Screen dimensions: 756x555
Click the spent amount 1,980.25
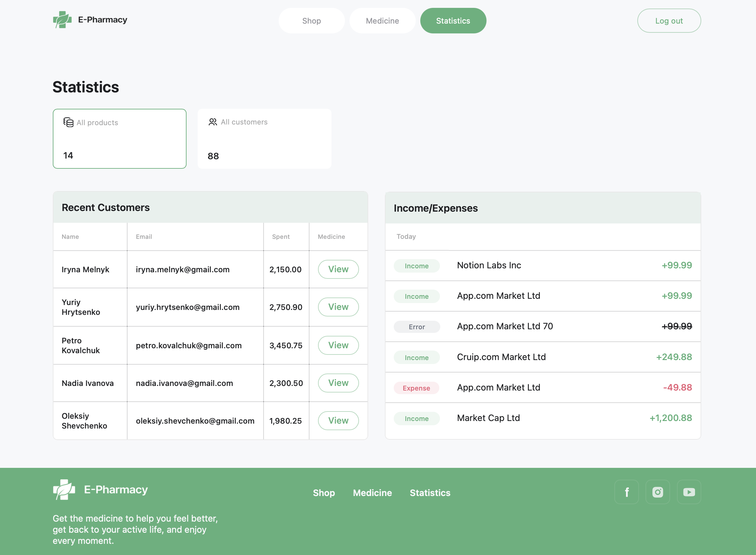[286, 421]
